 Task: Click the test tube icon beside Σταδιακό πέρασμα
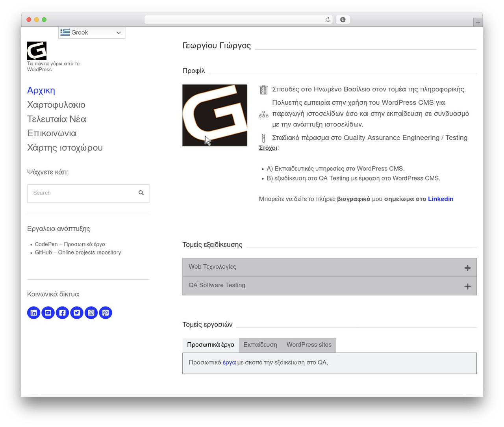[x=264, y=138]
